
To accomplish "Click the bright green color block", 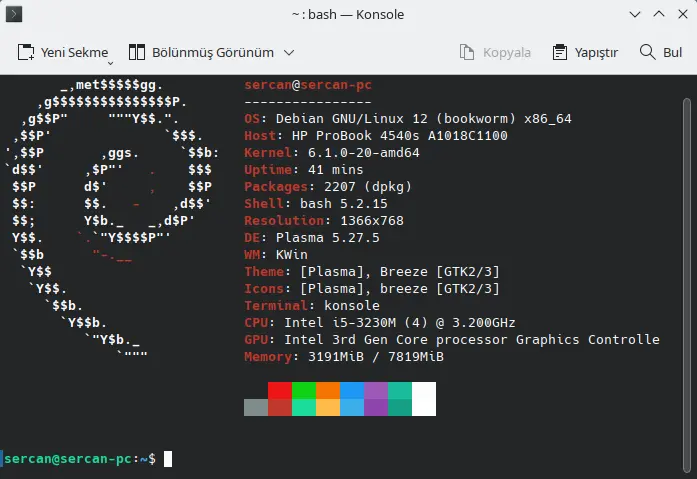I will tap(304, 390).
